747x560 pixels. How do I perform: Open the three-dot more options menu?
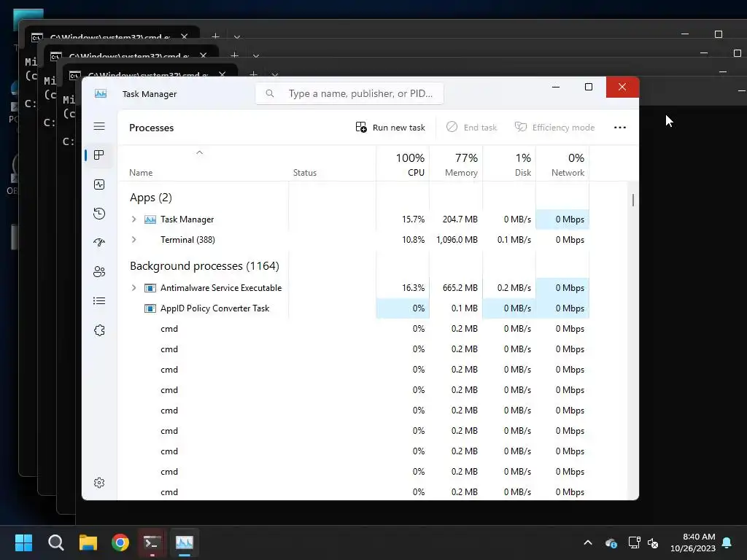pos(620,127)
